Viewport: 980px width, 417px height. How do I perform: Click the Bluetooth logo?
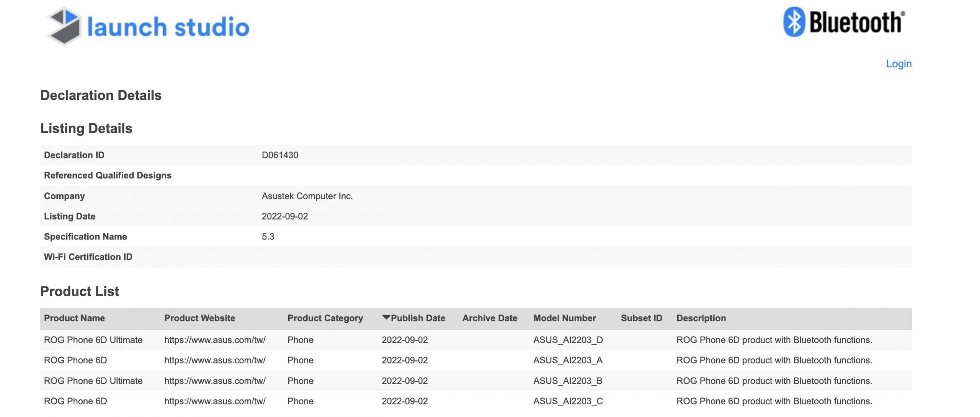(x=844, y=22)
